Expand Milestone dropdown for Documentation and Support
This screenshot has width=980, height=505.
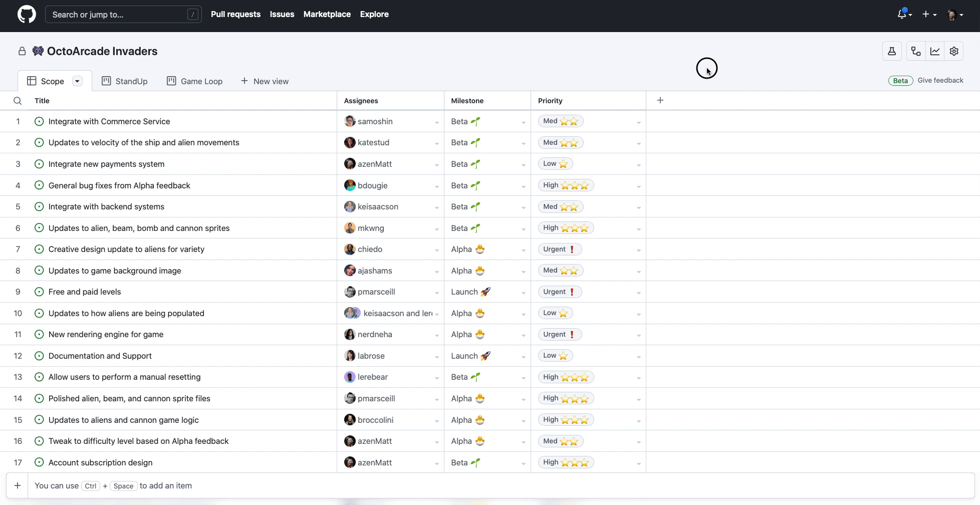[523, 357]
